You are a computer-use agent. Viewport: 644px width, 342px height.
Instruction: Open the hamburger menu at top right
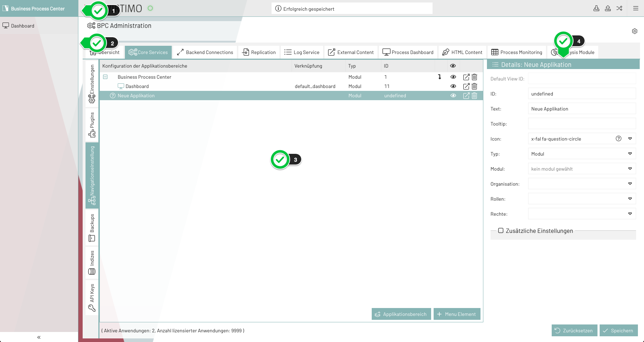click(636, 8)
